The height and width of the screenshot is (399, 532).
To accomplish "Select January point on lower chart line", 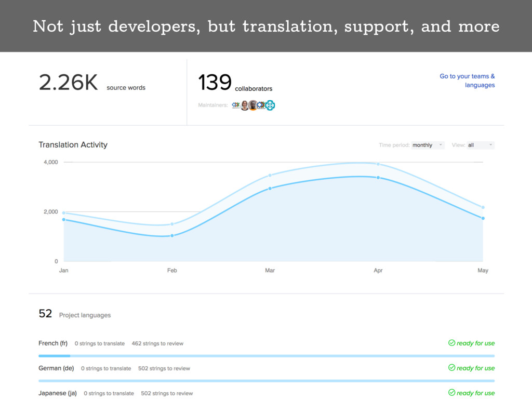I will click(x=64, y=220).
